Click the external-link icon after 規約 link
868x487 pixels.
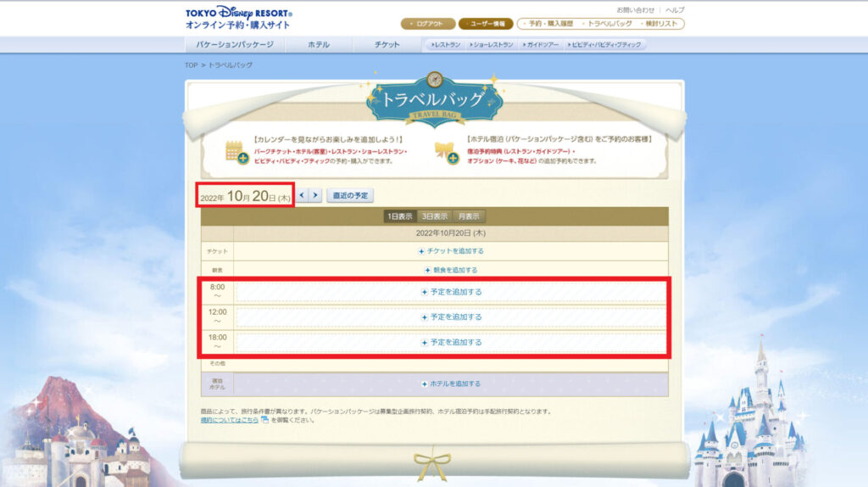(264, 420)
